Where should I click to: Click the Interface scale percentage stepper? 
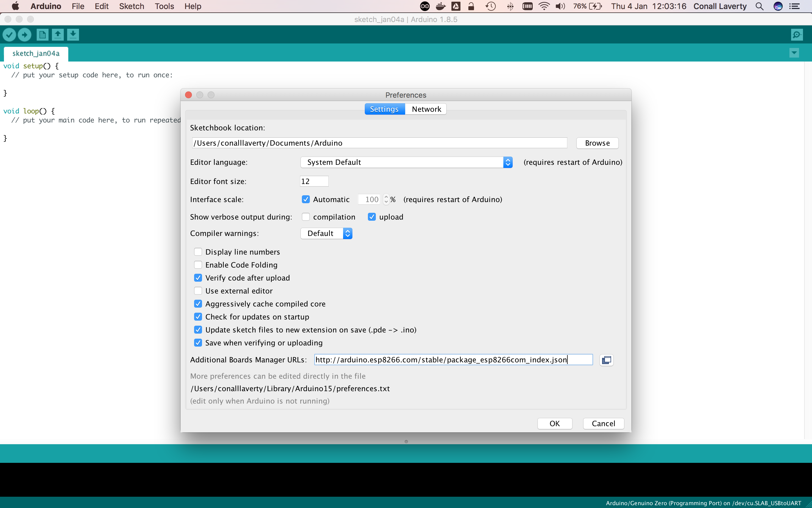coord(386,200)
